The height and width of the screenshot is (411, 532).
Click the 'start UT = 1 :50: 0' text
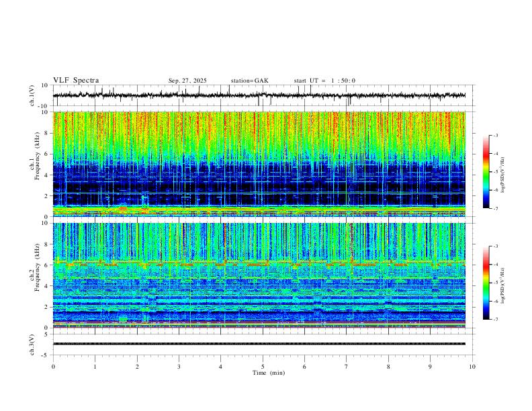pos(324,81)
